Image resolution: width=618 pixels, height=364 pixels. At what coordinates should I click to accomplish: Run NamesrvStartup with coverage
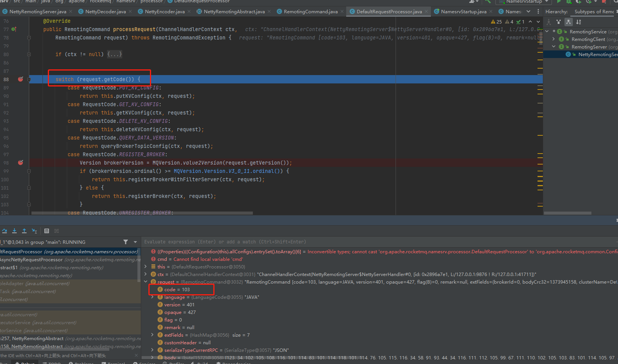[x=579, y=2]
